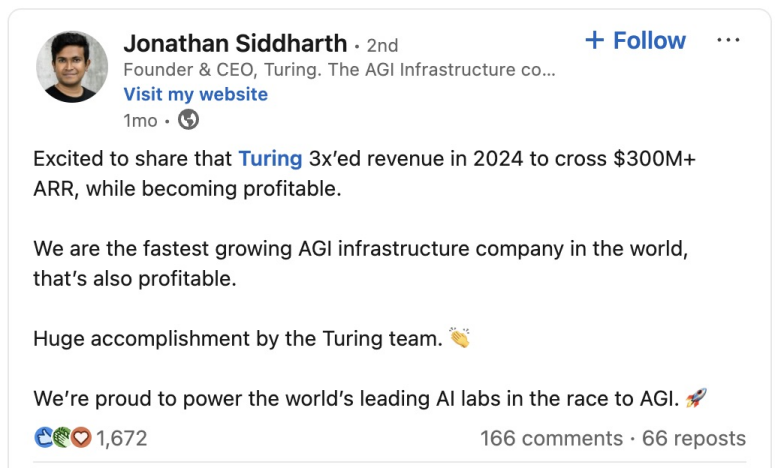
Task: Open the three-dot post options menu
Action: coord(729,41)
